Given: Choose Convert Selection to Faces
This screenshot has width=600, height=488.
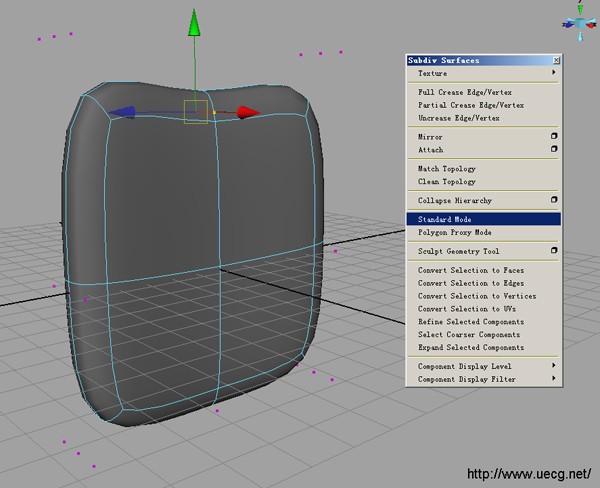Looking at the screenshot, I should (x=484, y=270).
